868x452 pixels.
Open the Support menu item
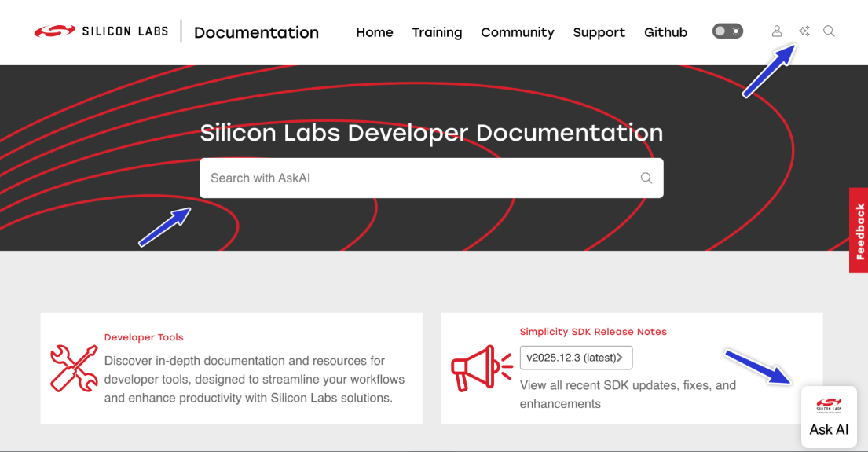(599, 32)
